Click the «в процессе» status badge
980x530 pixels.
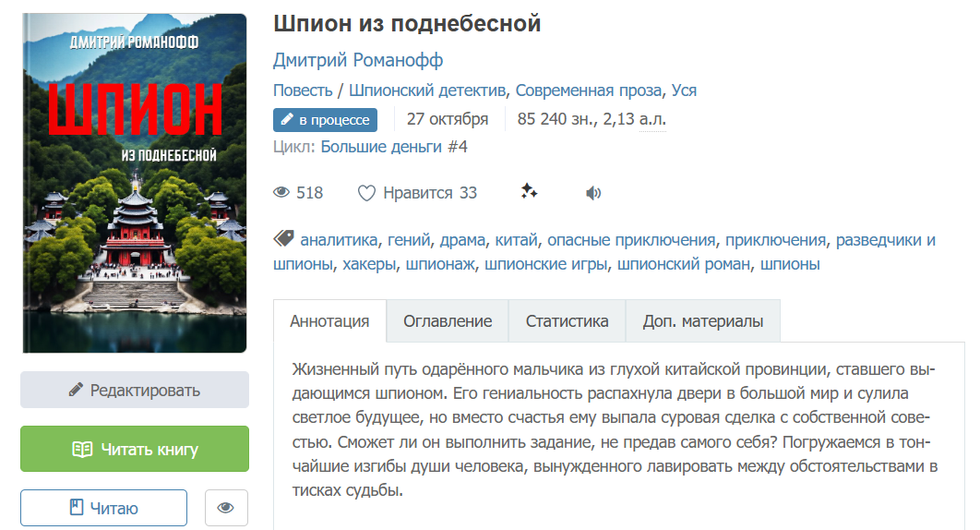click(325, 119)
